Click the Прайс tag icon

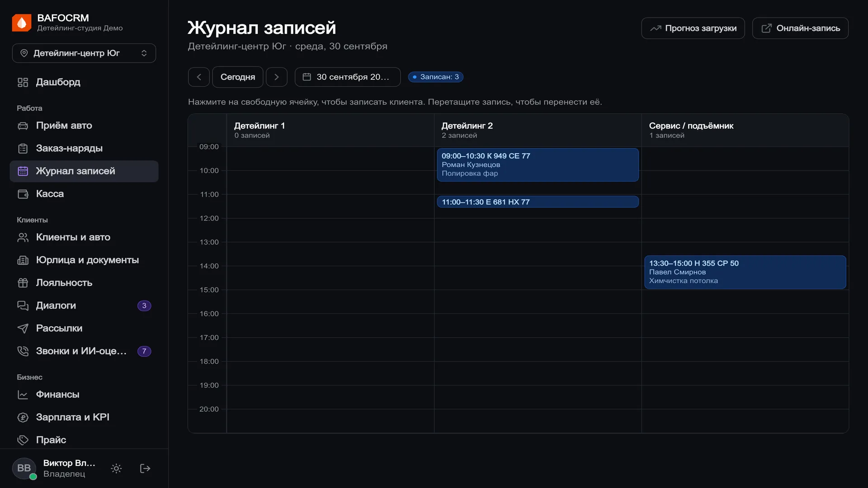pyautogui.click(x=23, y=440)
